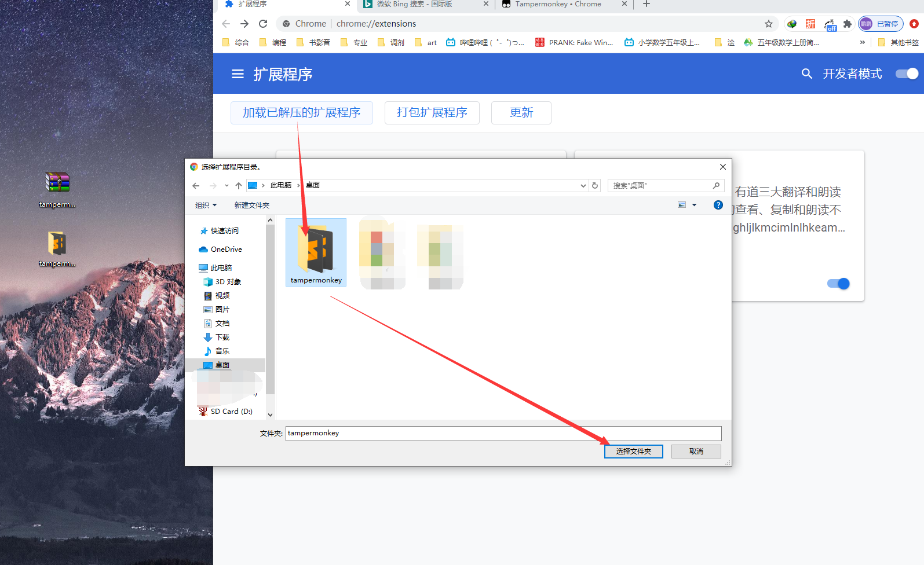Toggle the 开发者模式 developer mode switch
Viewport: 924px width, 565px height.
click(907, 74)
